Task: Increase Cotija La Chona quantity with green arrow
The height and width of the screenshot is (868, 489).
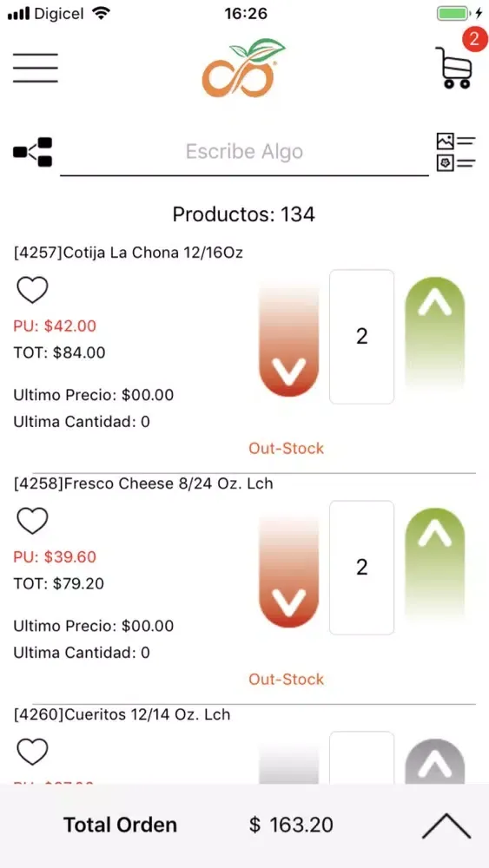Action: point(435,332)
